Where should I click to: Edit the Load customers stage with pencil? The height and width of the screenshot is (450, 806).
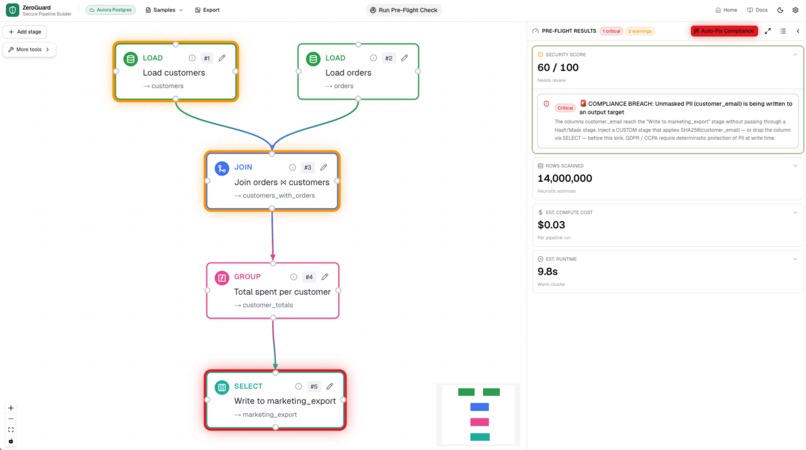coord(222,58)
